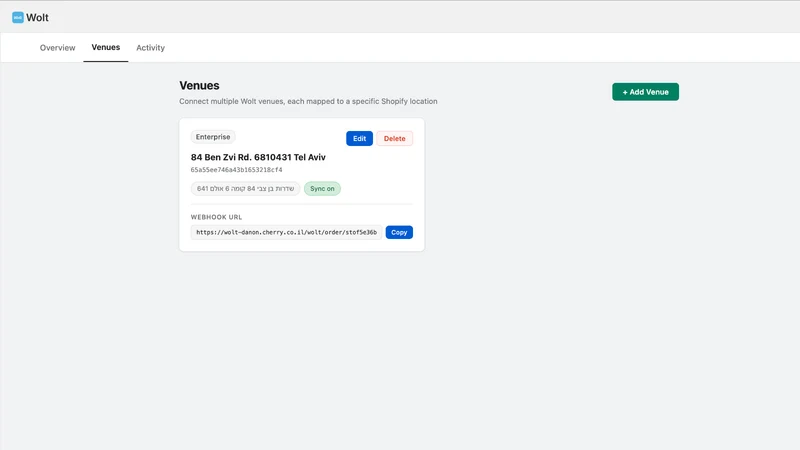This screenshot has width=800, height=450.
Task: Click the webhook URL field
Action: 286,232
